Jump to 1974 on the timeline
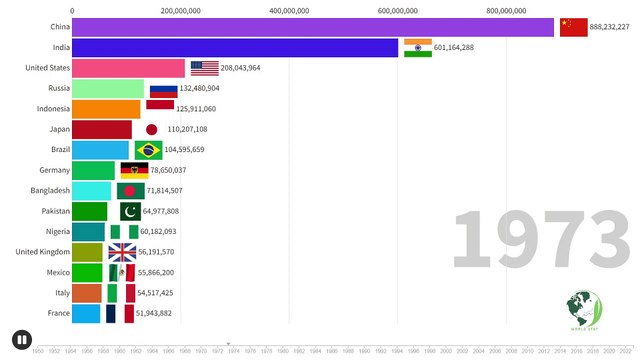 pos(234,351)
